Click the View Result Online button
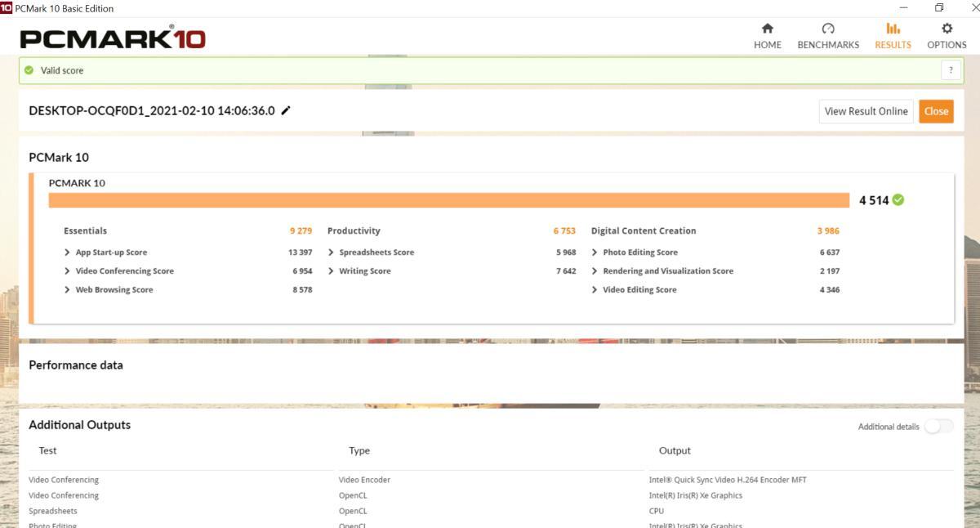Screen dimensions: 980x528 pyautogui.click(x=866, y=111)
